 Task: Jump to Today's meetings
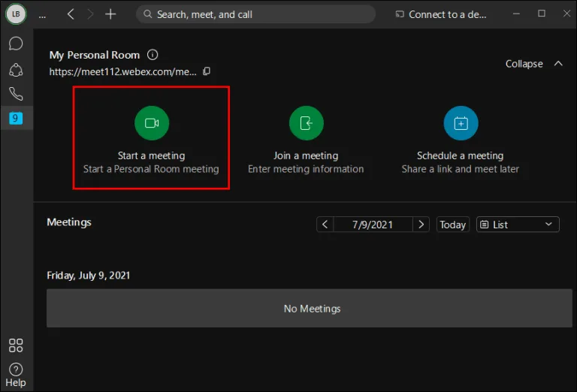point(452,225)
